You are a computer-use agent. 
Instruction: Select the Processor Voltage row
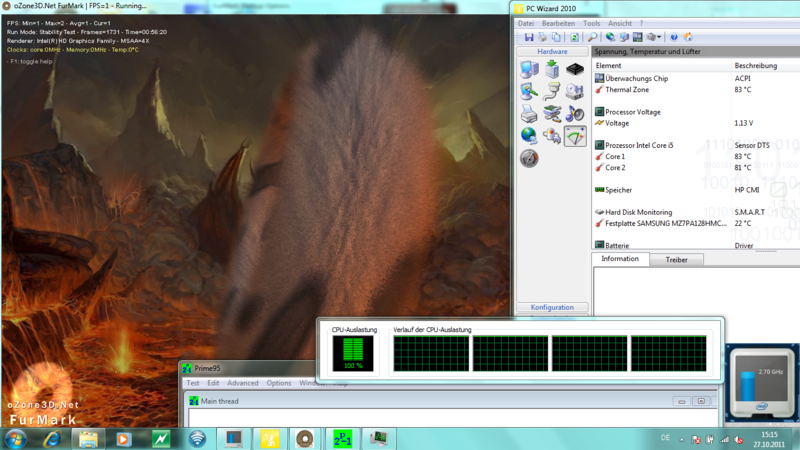coord(696,112)
